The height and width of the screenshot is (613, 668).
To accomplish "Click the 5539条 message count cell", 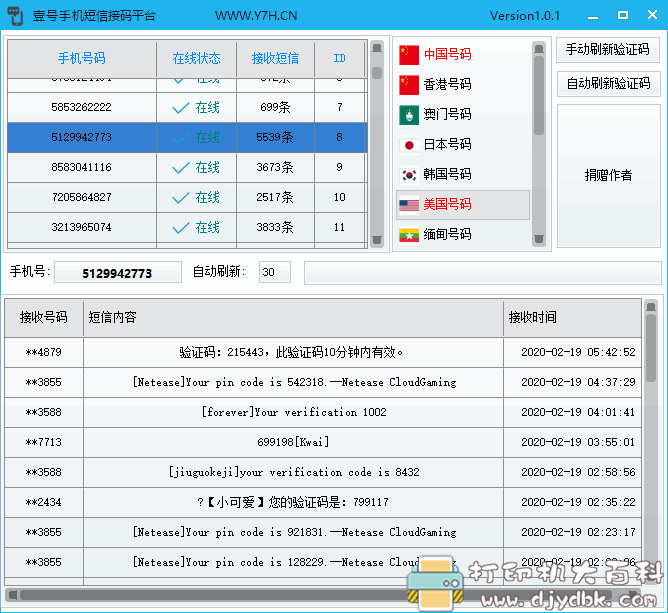I will tap(275, 138).
